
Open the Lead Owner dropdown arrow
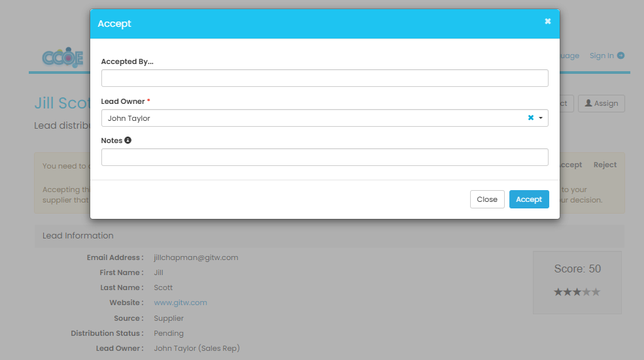(541, 118)
